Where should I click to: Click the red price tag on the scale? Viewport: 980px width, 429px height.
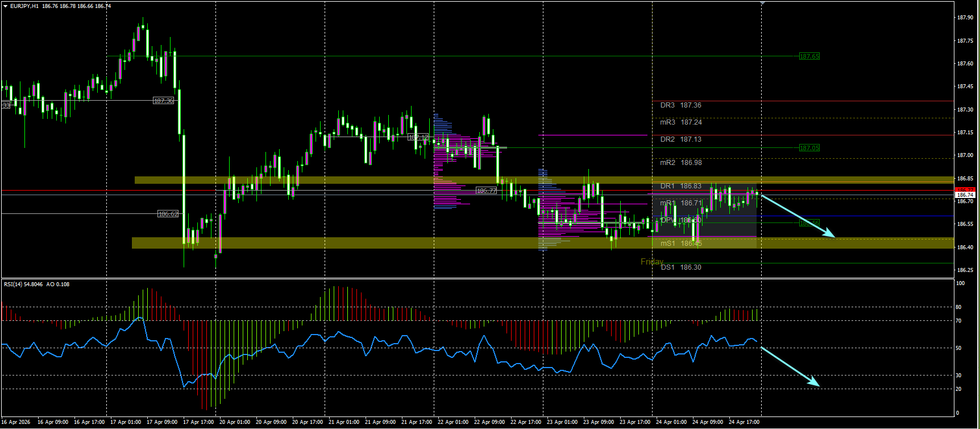(x=965, y=190)
